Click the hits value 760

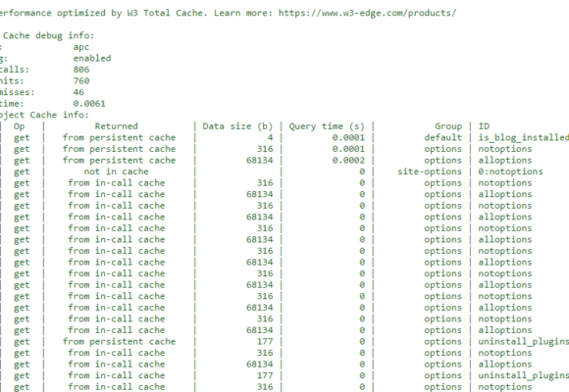coord(81,81)
